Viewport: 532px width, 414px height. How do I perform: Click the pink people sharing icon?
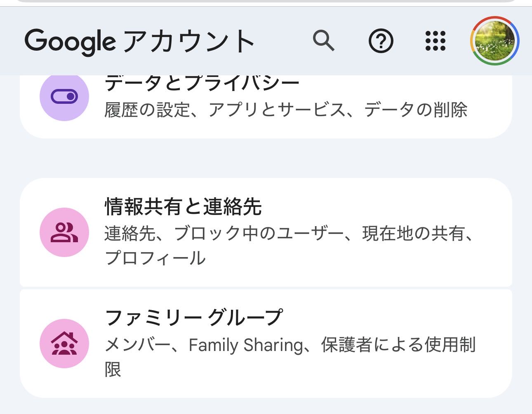click(x=64, y=232)
